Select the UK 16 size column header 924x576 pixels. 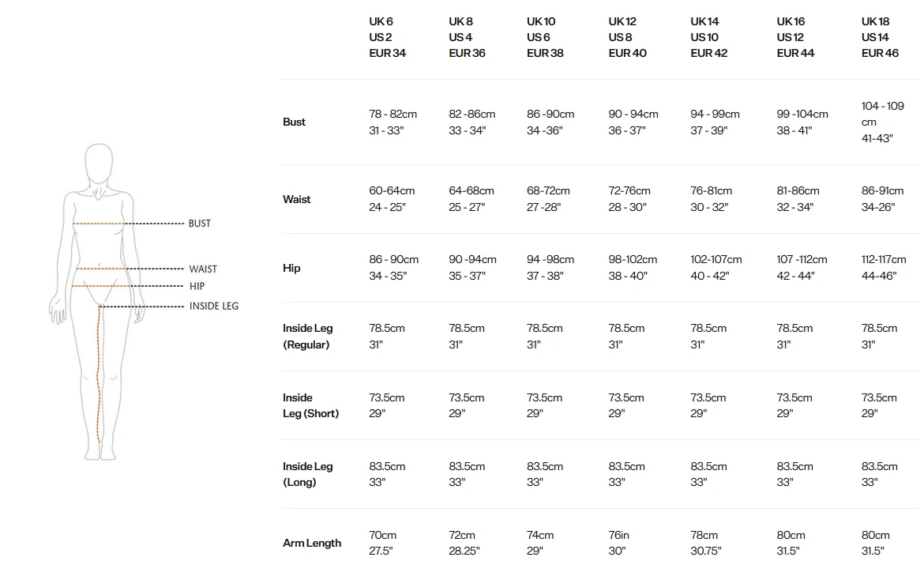(795, 37)
